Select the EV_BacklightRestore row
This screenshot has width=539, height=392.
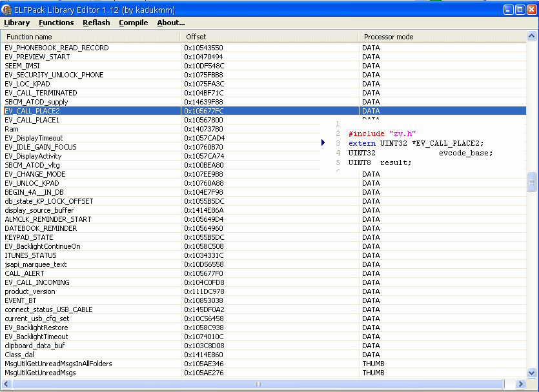263,328
